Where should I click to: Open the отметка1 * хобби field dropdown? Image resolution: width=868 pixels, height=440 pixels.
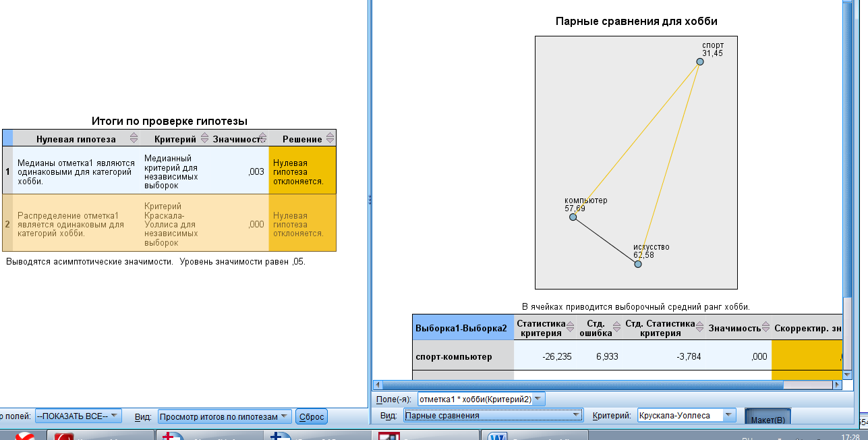(x=480, y=399)
